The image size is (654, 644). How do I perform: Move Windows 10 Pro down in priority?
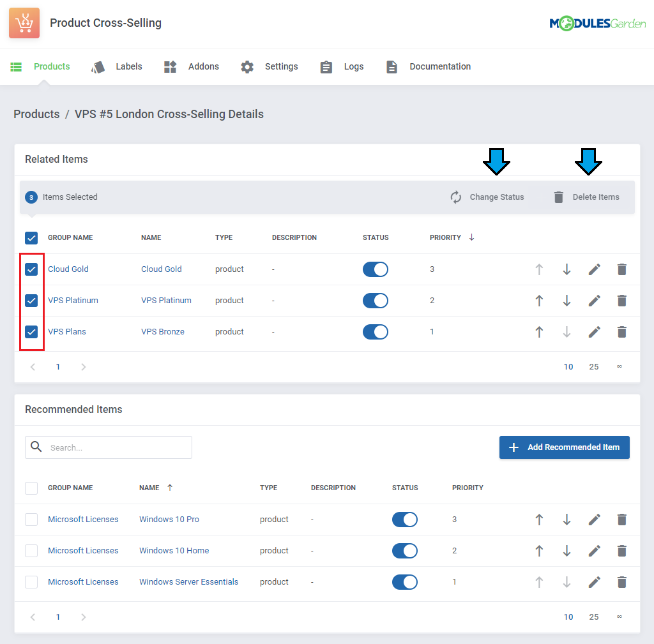tap(567, 520)
